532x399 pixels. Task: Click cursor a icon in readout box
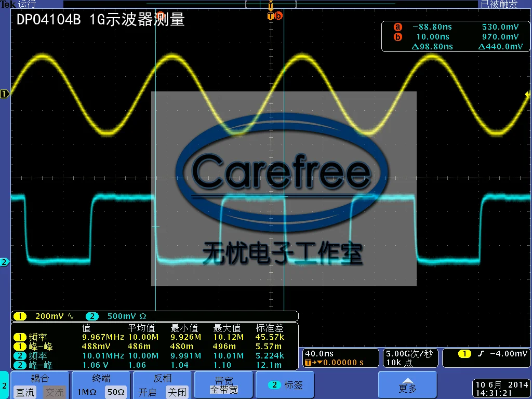[x=397, y=27]
